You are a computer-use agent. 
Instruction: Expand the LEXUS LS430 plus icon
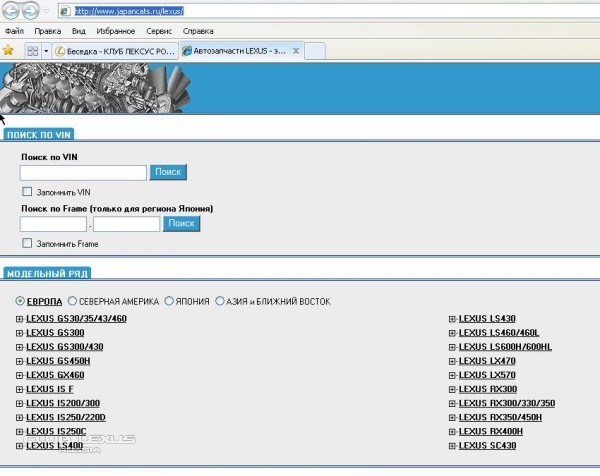(452, 319)
